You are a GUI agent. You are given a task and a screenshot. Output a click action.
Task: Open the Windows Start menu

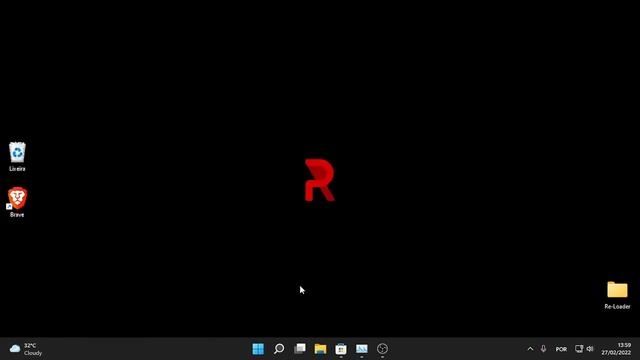point(258,349)
